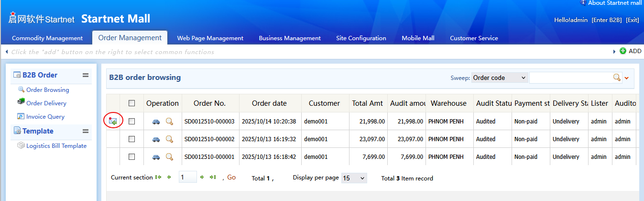Click the magnifier icon for order SD0012510-000002
This screenshot has height=201, width=644.
[169, 139]
